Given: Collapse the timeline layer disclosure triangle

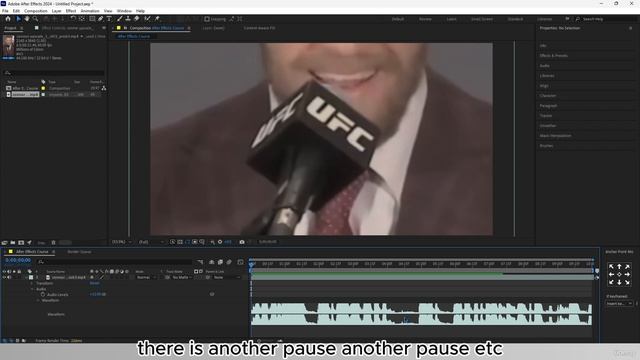Looking at the screenshot, I should [x=27, y=278].
